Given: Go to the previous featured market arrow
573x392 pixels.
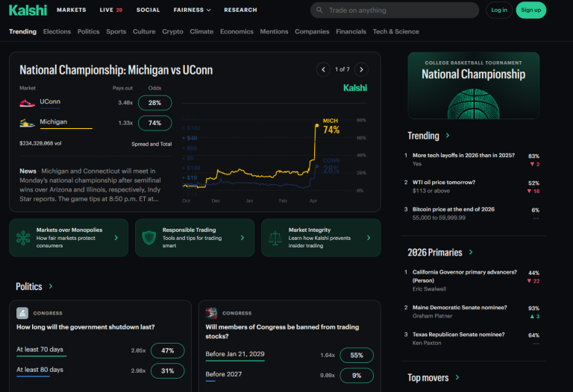Looking at the screenshot, I should [323, 69].
